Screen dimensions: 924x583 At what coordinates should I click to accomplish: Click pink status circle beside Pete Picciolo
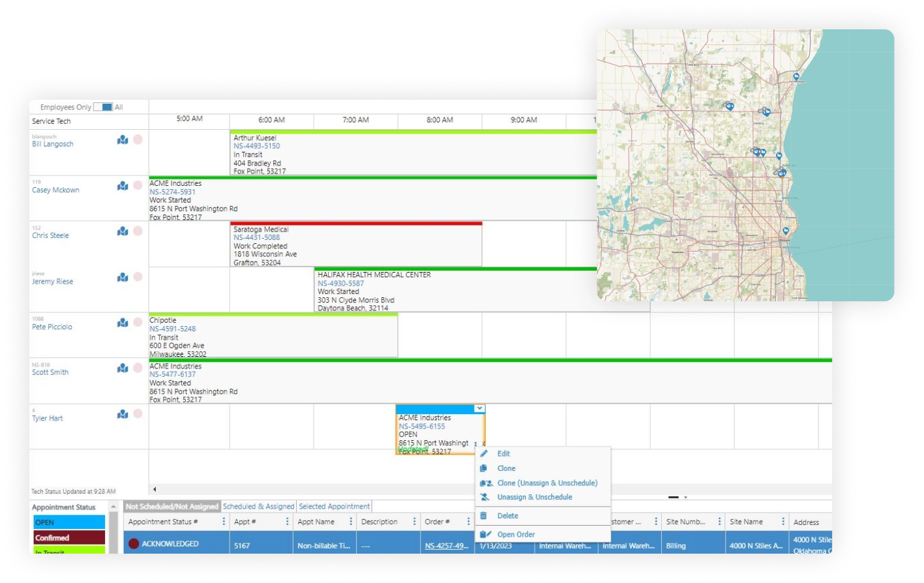point(138,322)
